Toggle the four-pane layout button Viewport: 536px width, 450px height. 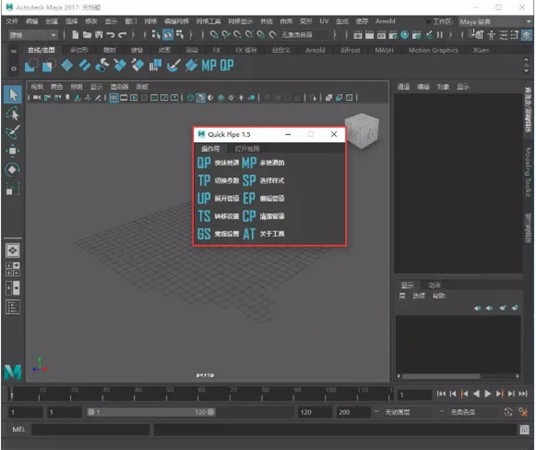click(x=13, y=269)
